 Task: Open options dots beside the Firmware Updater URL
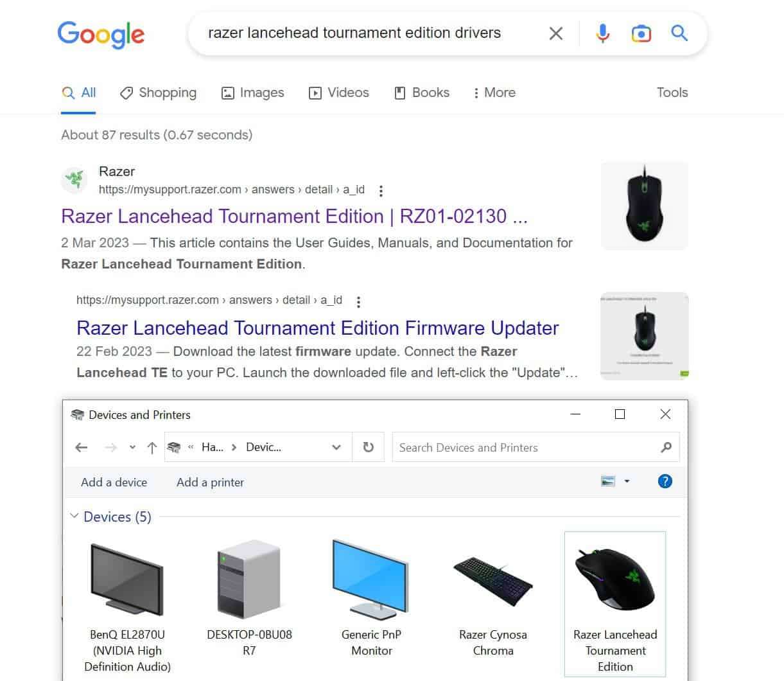[x=358, y=301]
